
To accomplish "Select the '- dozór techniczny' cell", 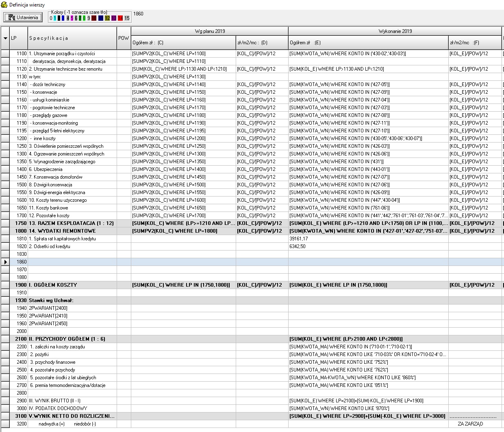I will (72, 84).
